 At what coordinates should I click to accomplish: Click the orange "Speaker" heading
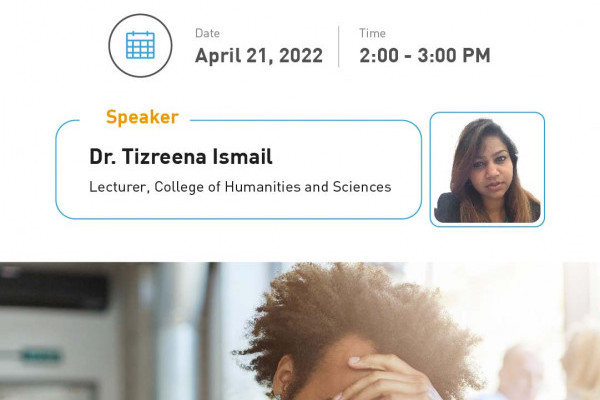[142, 117]
